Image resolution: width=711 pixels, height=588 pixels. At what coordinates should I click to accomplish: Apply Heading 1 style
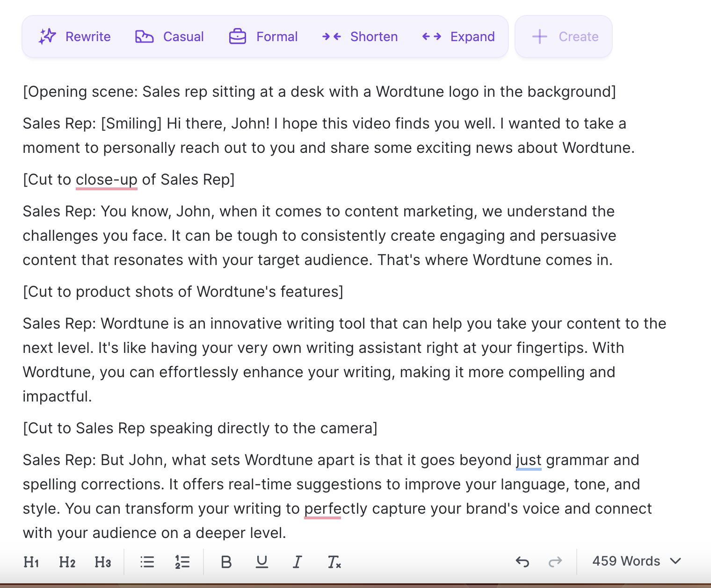click(31, 562)
